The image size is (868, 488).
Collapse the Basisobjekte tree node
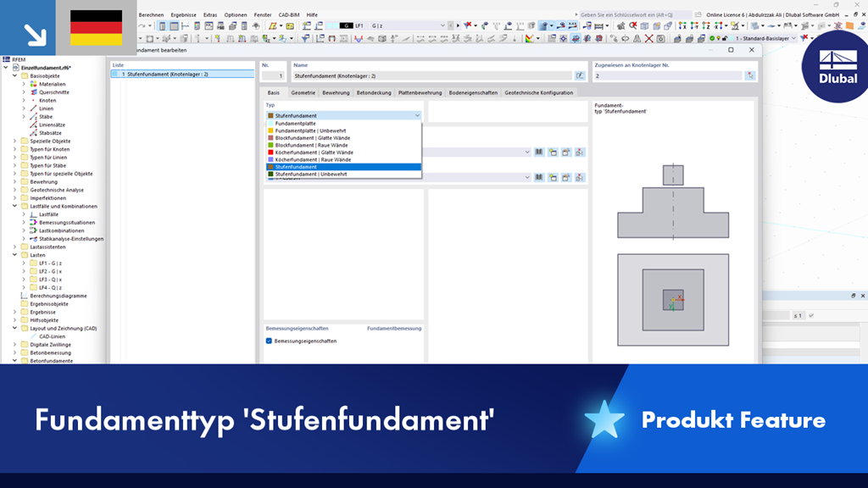click(x=15, y=75)
